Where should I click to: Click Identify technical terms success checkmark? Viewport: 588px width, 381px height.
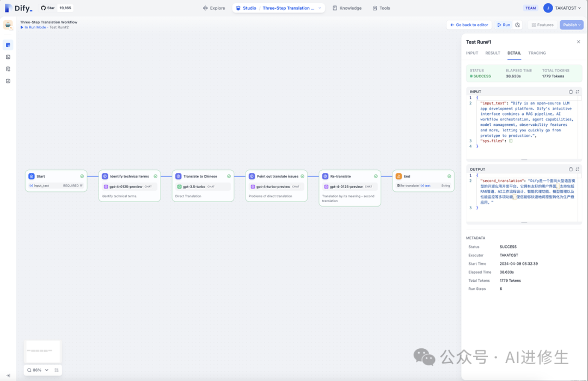click(155, 176)
